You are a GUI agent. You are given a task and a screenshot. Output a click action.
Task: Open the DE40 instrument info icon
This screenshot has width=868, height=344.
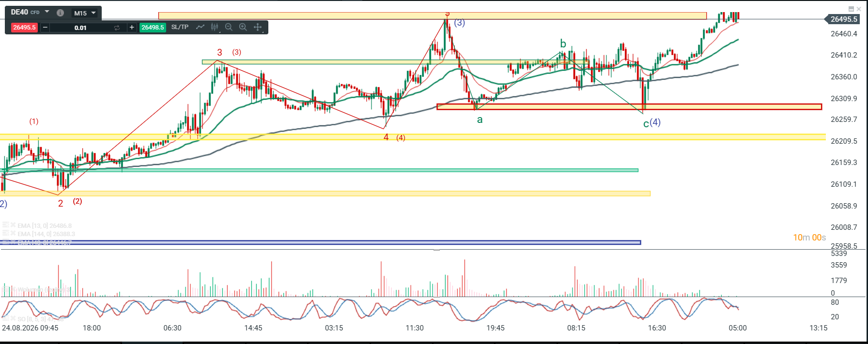coord(60,13)
